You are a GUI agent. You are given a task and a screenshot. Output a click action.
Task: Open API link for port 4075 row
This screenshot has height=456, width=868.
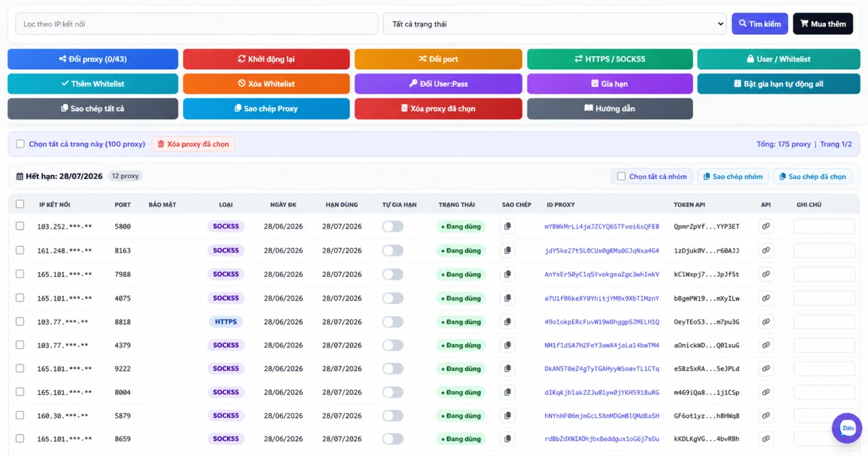pyautogui.click(x=766, y=298)
